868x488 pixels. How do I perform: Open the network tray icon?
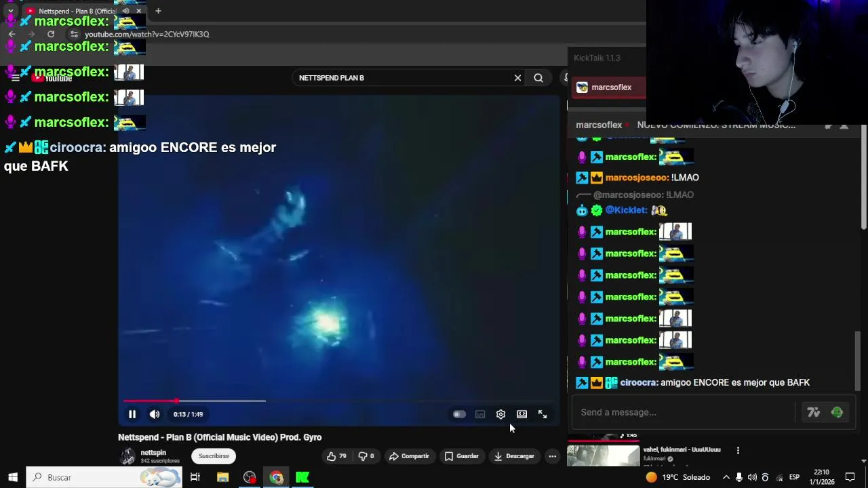[x=779, y=477]
